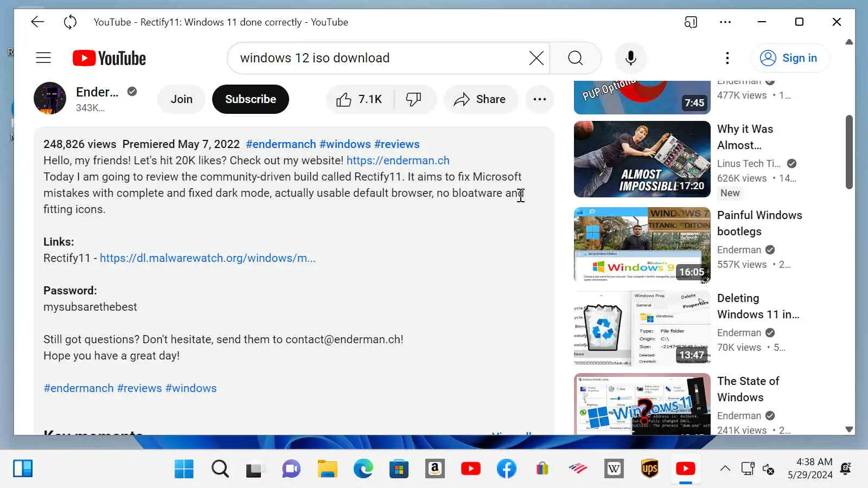Image resolution: width=868 pixels, height=488 pixels.
Task: Open Facebook from the taskbar
Action: point(506,469)
